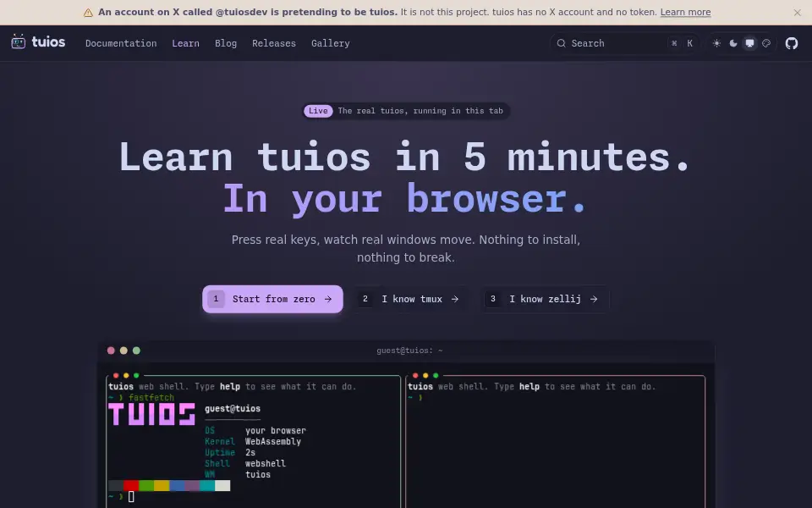Click the webshell Shell value
This screenshot has width=812, height=508.
(x=265, y=463)
